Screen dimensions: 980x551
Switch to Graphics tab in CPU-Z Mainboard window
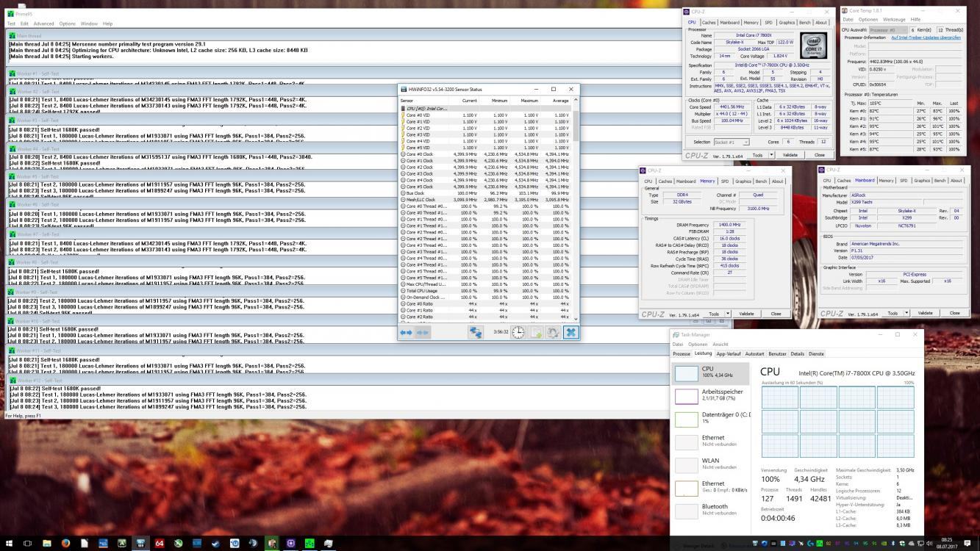[x=922, y=180]
